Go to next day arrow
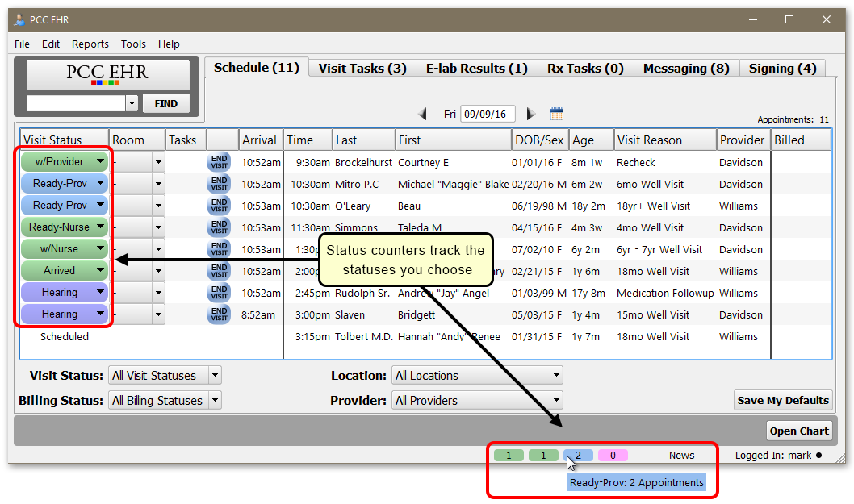This screenshot has width=854, height=504. click(531, 114)
